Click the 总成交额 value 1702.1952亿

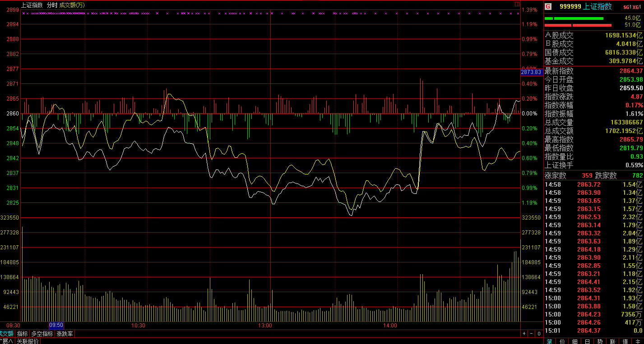[624, 131]
